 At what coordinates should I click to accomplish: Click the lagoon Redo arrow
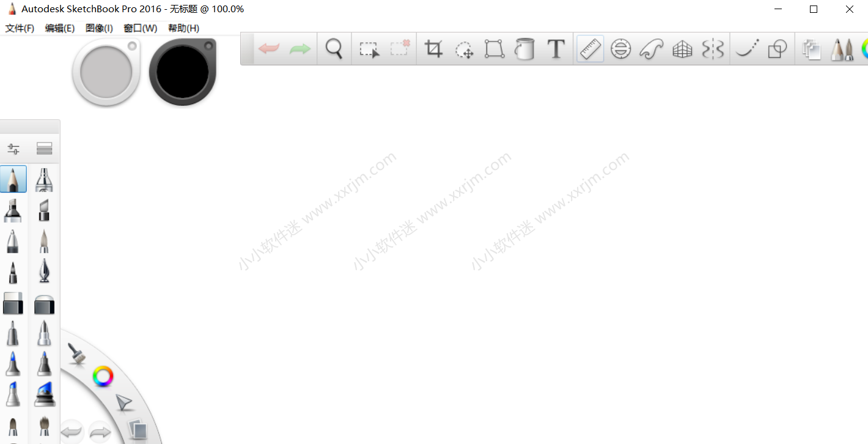tap(100, 432)
